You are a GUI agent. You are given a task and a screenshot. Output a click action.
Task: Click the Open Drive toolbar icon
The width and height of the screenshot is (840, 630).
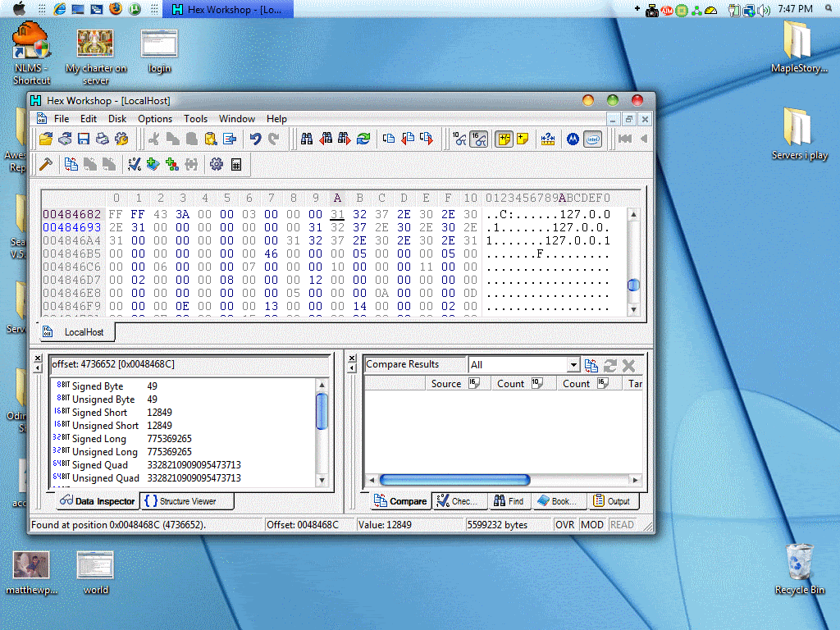65,139
